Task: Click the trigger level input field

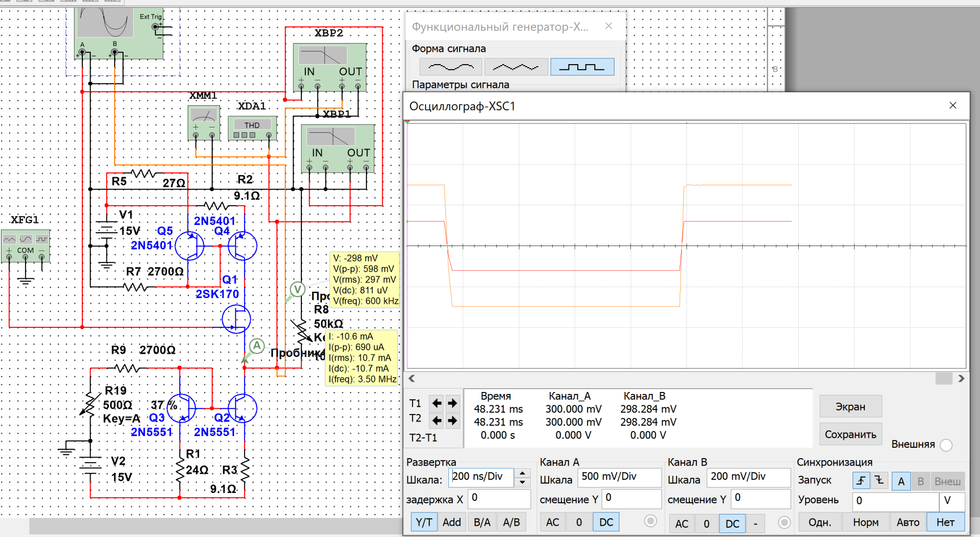Action: coord(895,501)
